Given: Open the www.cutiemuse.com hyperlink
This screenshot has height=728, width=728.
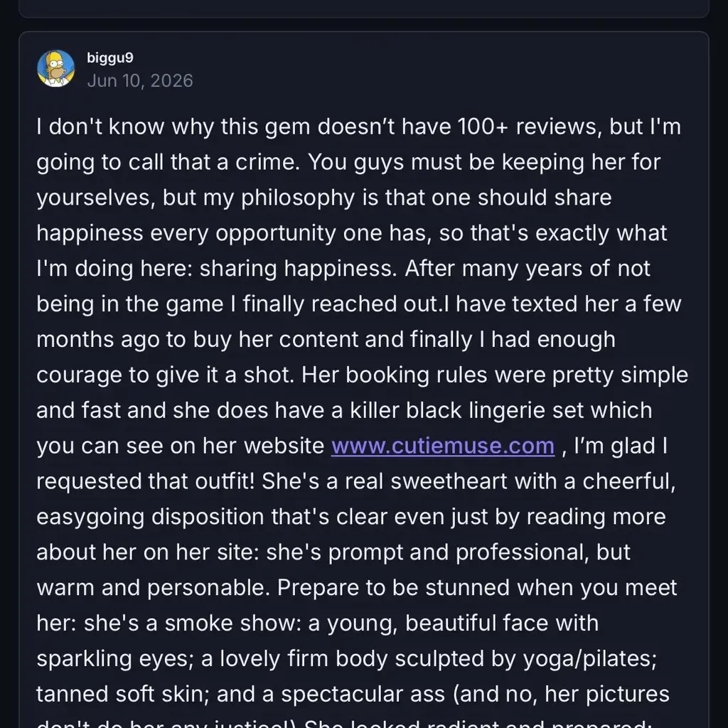Looking at the screenshot, I should coord(443,446).
